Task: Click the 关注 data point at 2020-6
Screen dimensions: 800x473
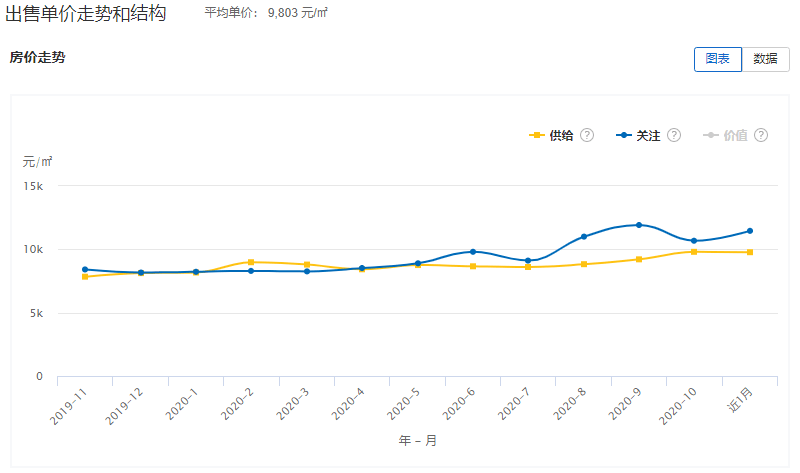Action: pyautogui.click(x=473, y=251)
